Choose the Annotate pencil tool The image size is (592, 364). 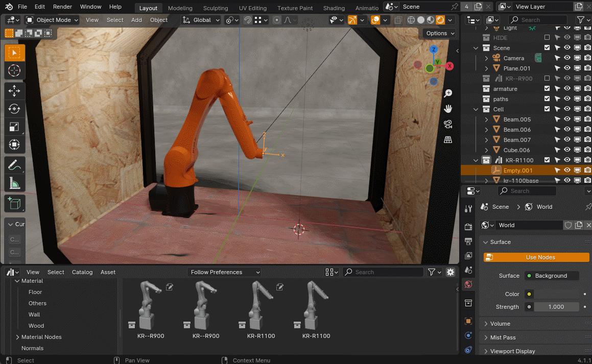click(14, 165)
